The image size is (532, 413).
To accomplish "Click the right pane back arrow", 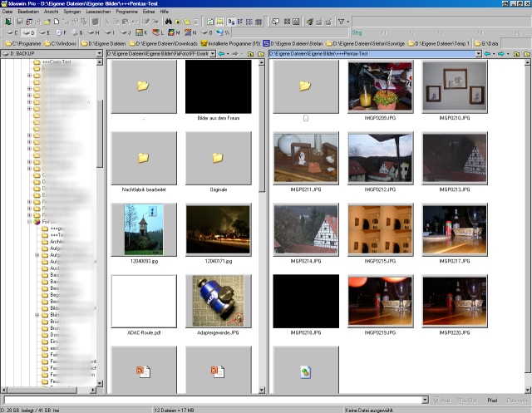I will tap(488, 53).
